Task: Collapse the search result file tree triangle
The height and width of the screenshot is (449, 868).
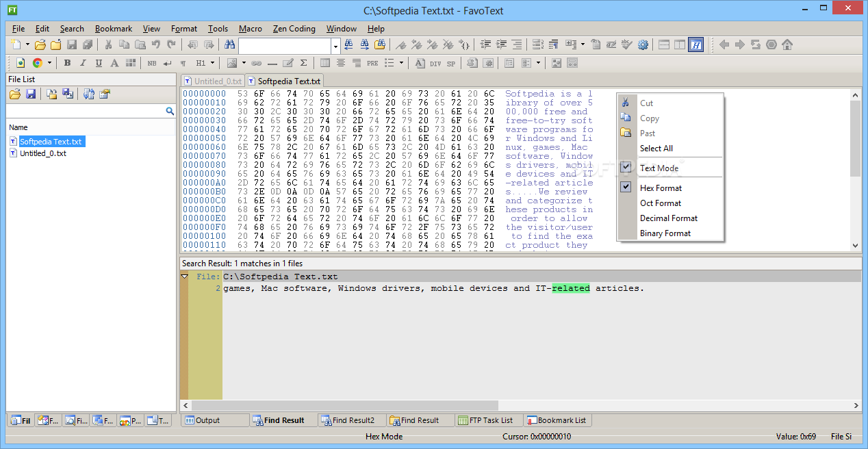Action: point(184,277)
